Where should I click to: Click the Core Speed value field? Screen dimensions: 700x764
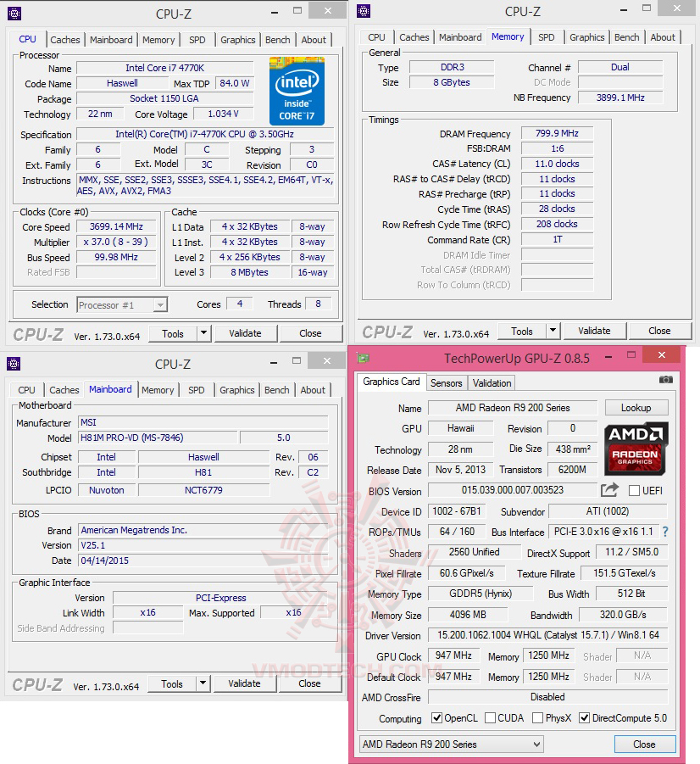coord(116,226)
